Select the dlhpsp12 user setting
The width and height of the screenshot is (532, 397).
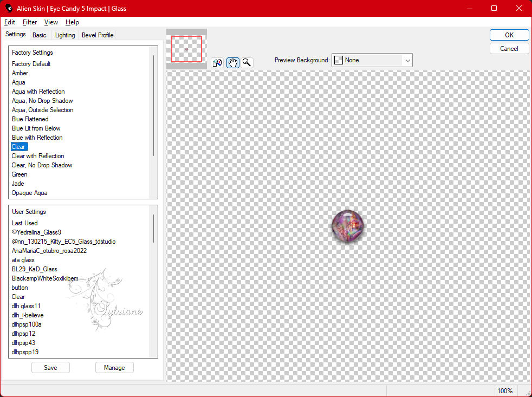coord(23,334)
